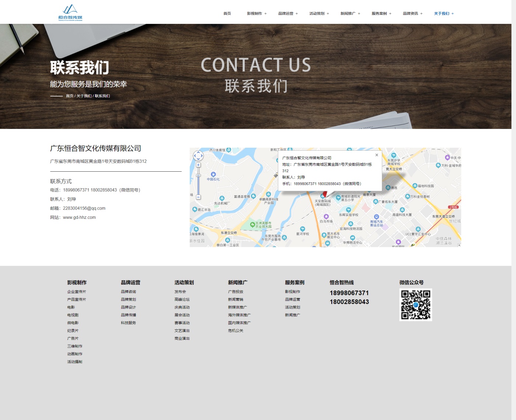This screenshot has width=516, height=420.
Task: Click the WeChat QR code image
Action: 415,305
